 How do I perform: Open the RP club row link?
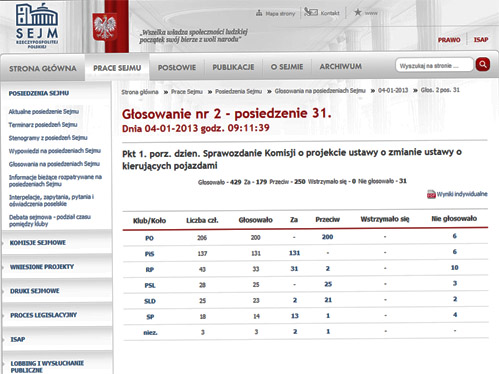[150, 270]
